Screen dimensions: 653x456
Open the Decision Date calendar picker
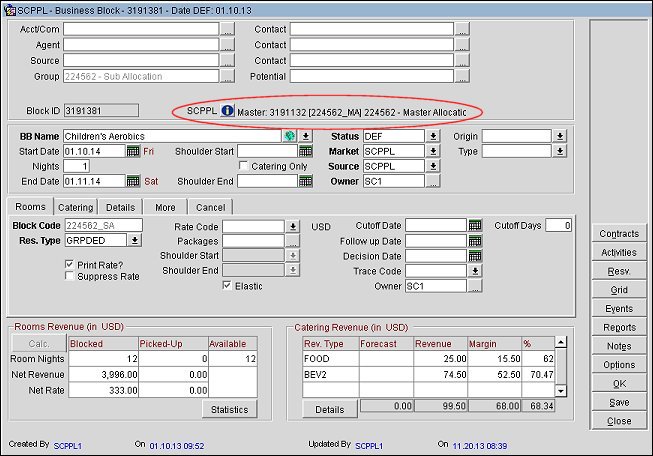[475, 256]
